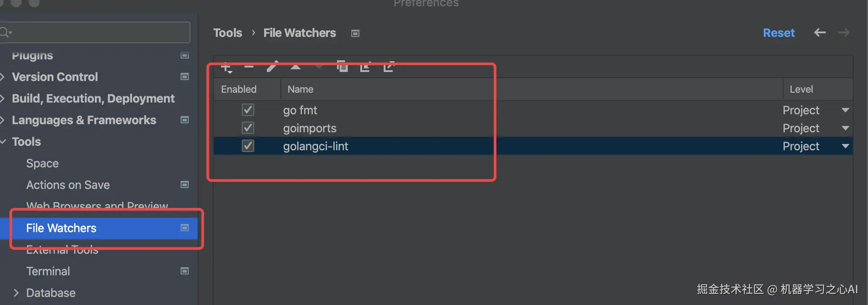Click the edit watcher pencil icon
Viewport: 868px width, 305px height.
click(x=272, y=67)
